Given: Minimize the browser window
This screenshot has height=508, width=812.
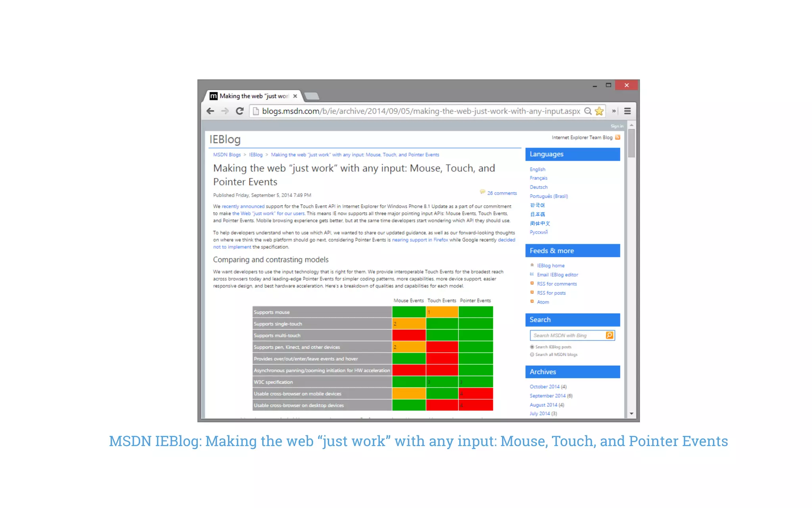Looking at the screenshot, I should pos(595,86).
